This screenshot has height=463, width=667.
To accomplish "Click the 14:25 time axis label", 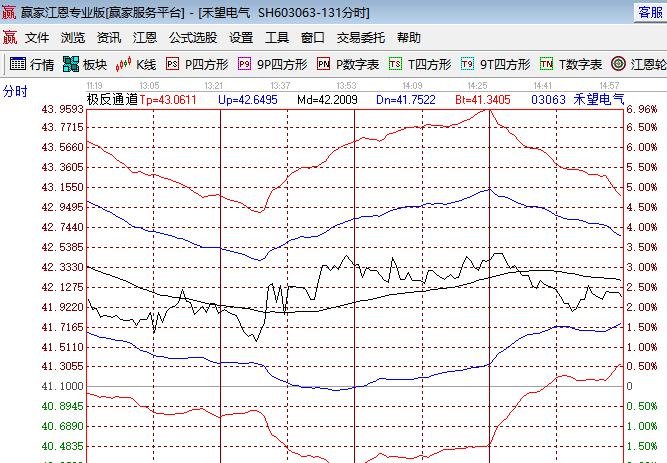I will 477,86.
